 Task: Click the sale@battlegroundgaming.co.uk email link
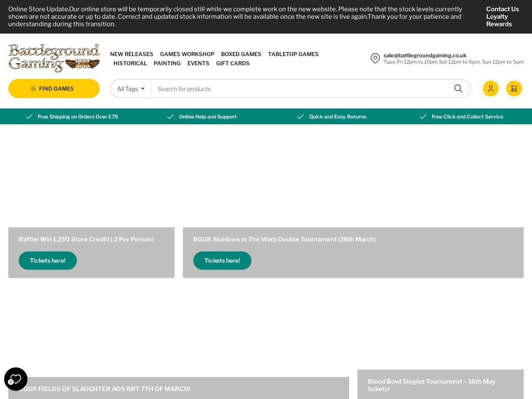click(x=425, y=55)
